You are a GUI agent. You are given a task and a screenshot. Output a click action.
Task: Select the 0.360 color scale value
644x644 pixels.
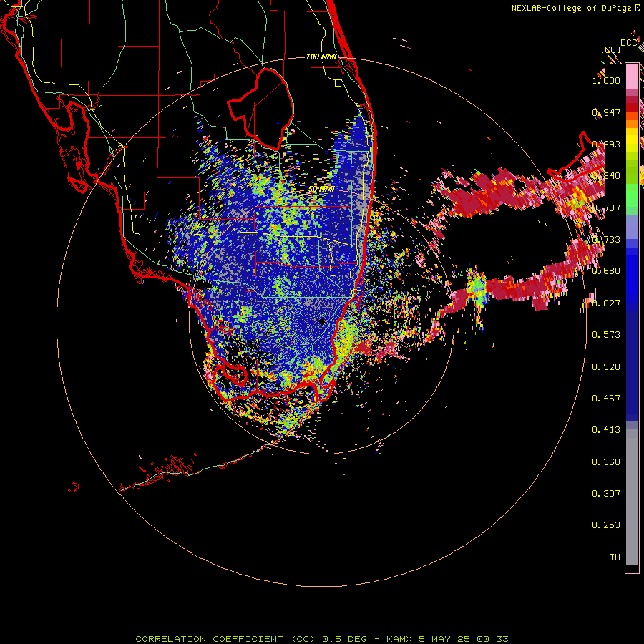606,462
